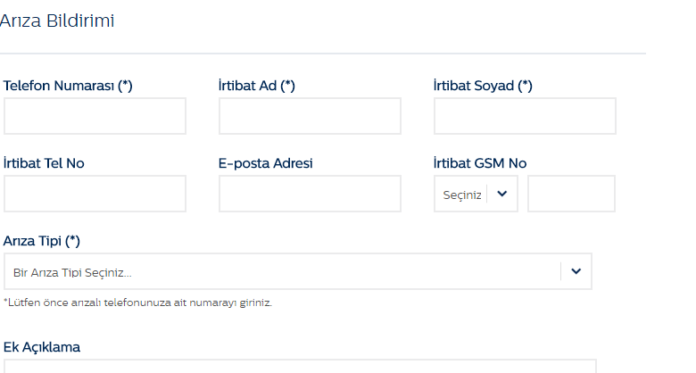
Task: Click the İrtibat Tel No label
Action: coord(44,163)
